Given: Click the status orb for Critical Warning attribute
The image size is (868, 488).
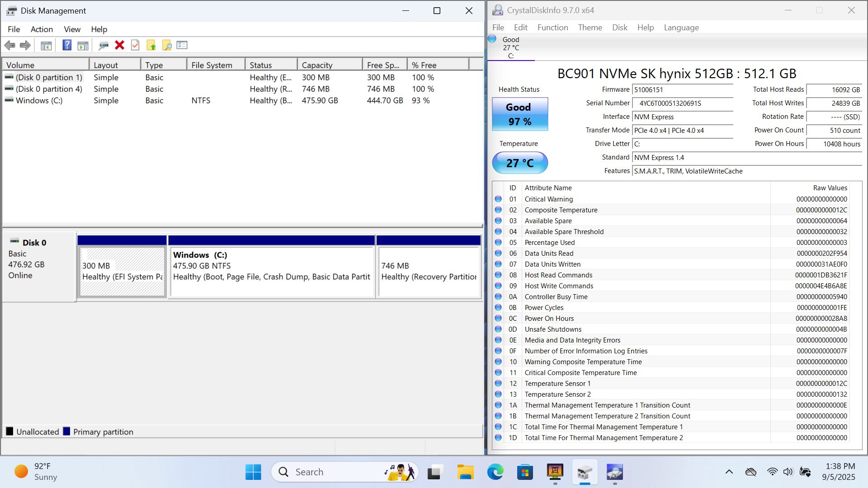Looking at the screenshot, I should 498,199.
